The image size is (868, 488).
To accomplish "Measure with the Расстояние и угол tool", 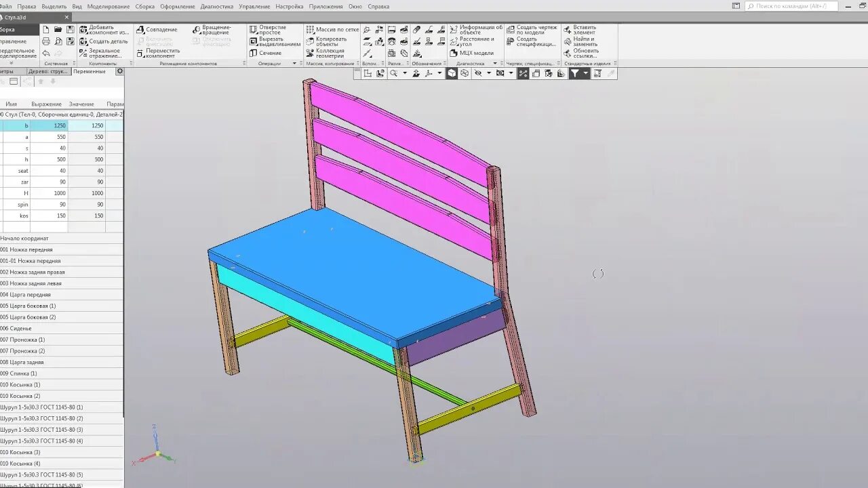I will coord(472,41).
